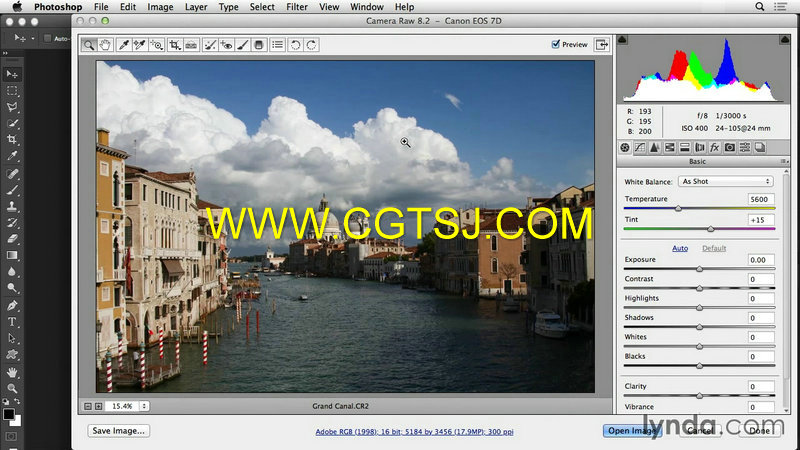Select Photoshop Brush tool in sidebar

12,190
